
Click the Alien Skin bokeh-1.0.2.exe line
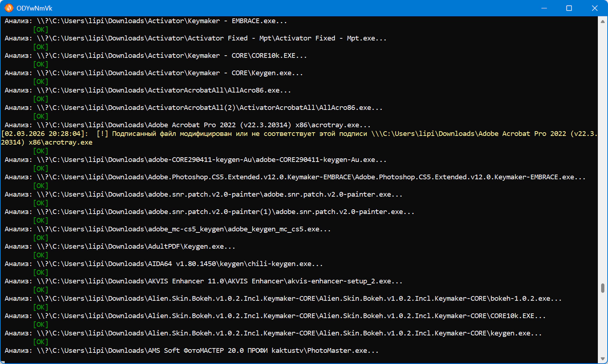point(283,299)
